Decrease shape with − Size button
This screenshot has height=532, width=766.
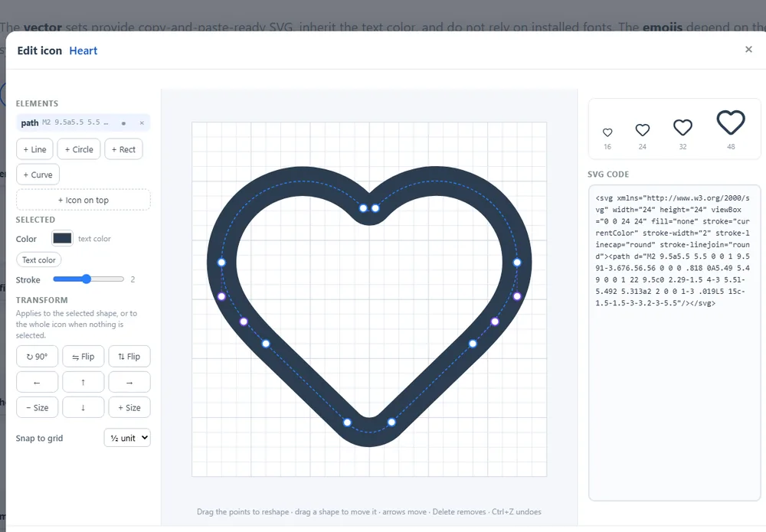(37, 407)
